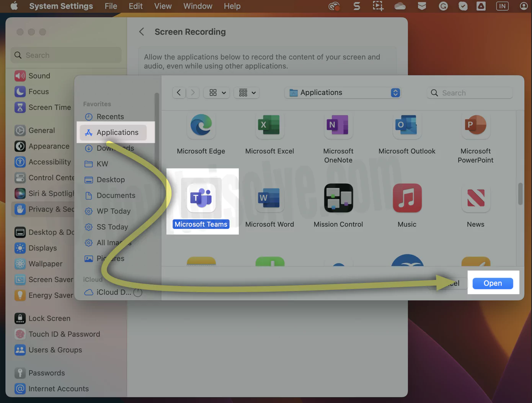This screenshot has height=403, width=532.
Task: Open the icon view mode dropdown
Action: [217, 93]
